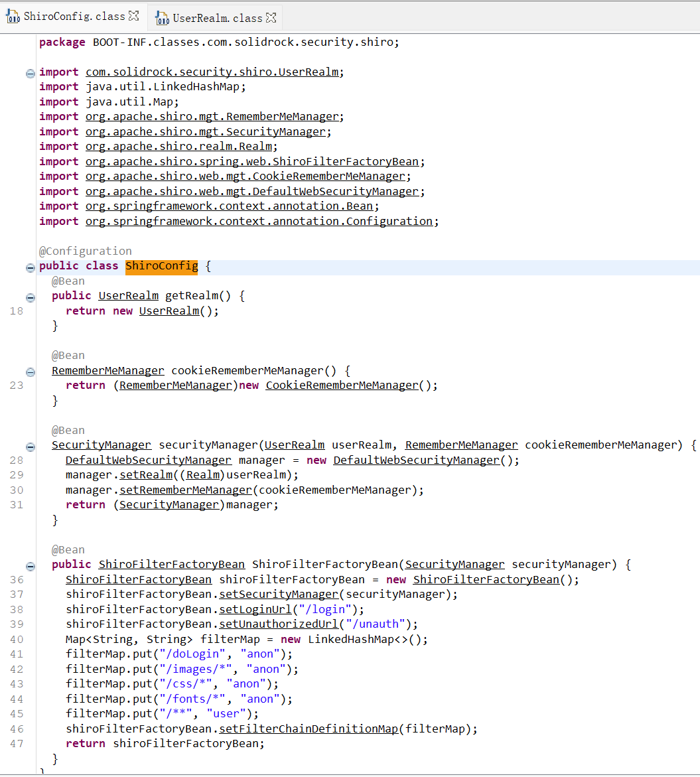Fold the cookieRememberMeManager method
Screen dimensions: 700x777
(30, 371)
